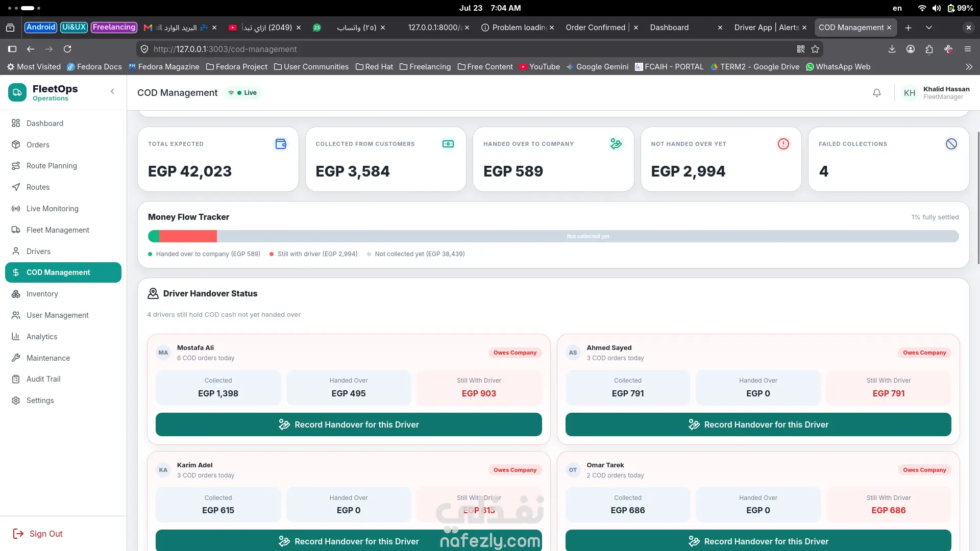Open Analytics section
Image resolution: width=980 pixels, height=551 pixels.
point(63,337)
